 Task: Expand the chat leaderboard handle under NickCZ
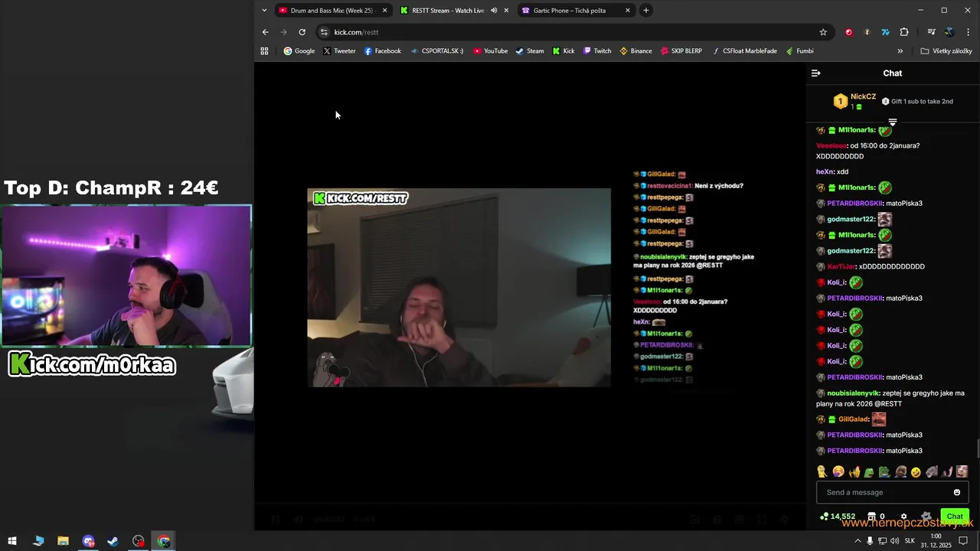(x=893, y=122)
